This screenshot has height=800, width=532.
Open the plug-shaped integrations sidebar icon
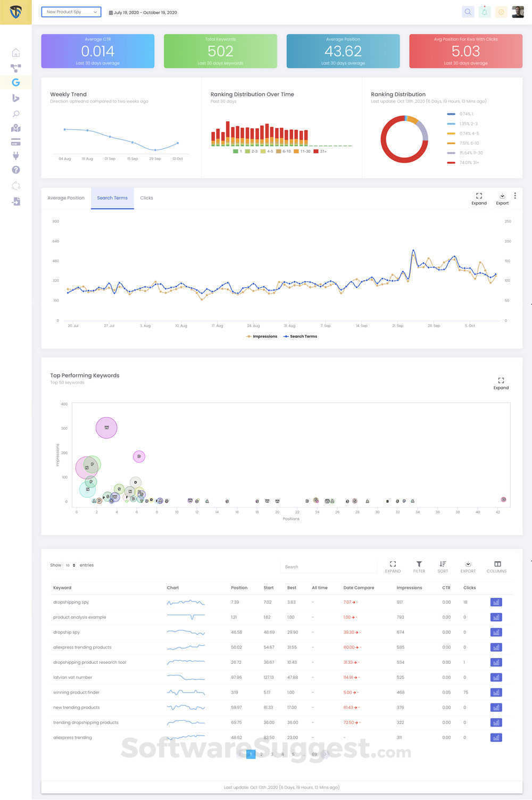(x=16, y=156)
